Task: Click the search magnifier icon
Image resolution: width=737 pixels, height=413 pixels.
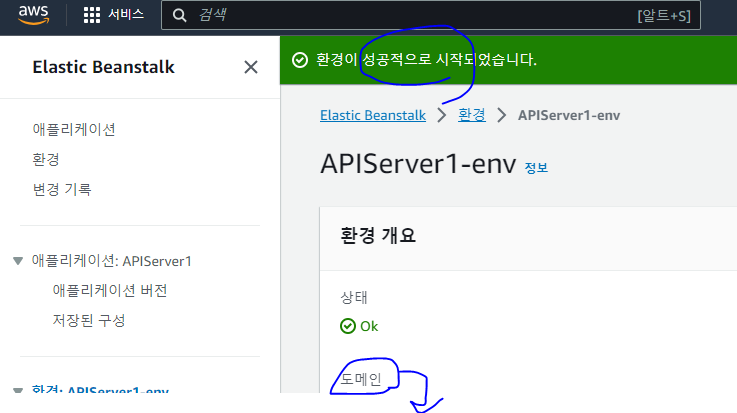Action: click(179, 16)
